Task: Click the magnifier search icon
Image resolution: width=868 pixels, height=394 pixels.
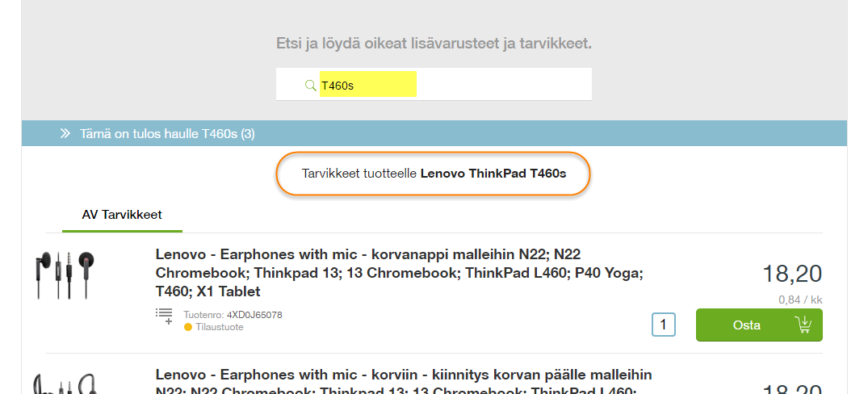Action: click(x=310, y=86)
